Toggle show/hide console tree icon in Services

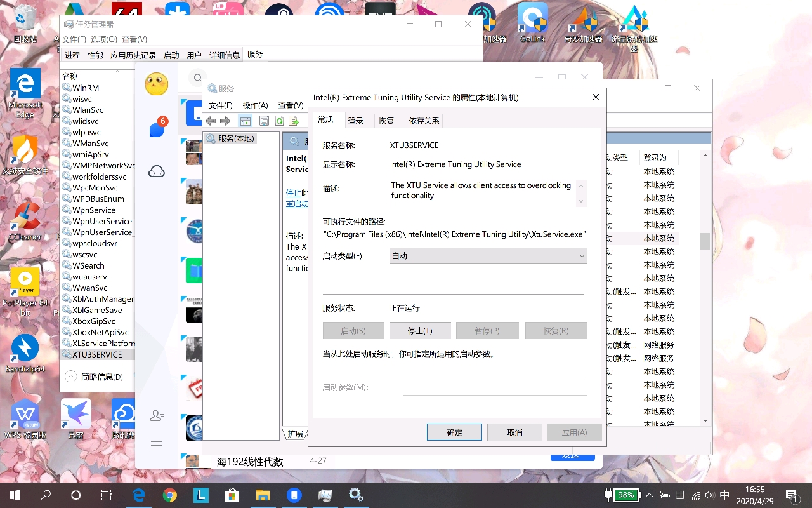pos(245,121)
